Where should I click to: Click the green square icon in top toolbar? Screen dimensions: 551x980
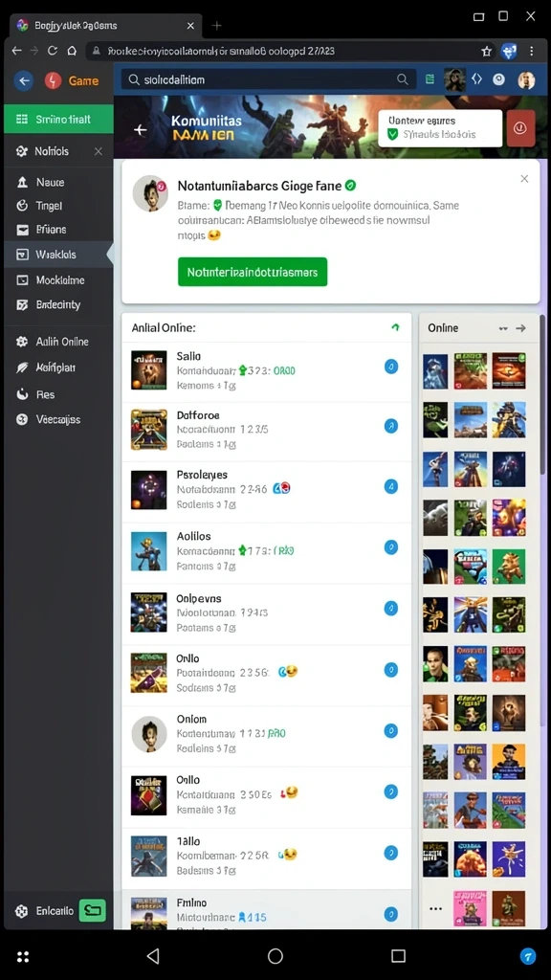click(x=430, y=79)
